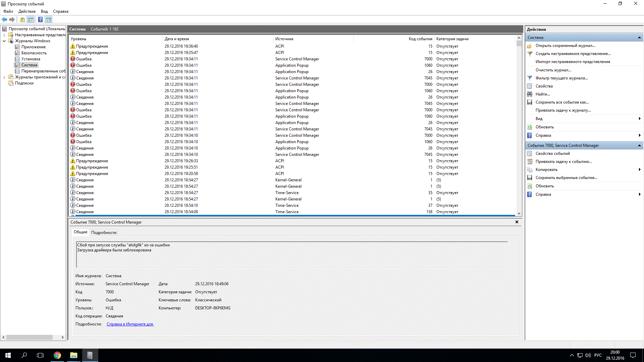
Task: Click the console tree horizontal scrollbar thumb
Action: point(30,337)
